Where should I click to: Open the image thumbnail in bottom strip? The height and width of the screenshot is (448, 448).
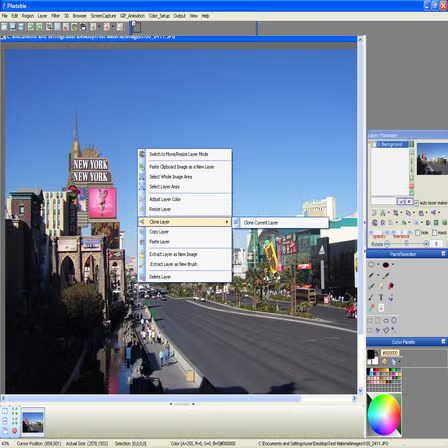(x=33, y=422)
